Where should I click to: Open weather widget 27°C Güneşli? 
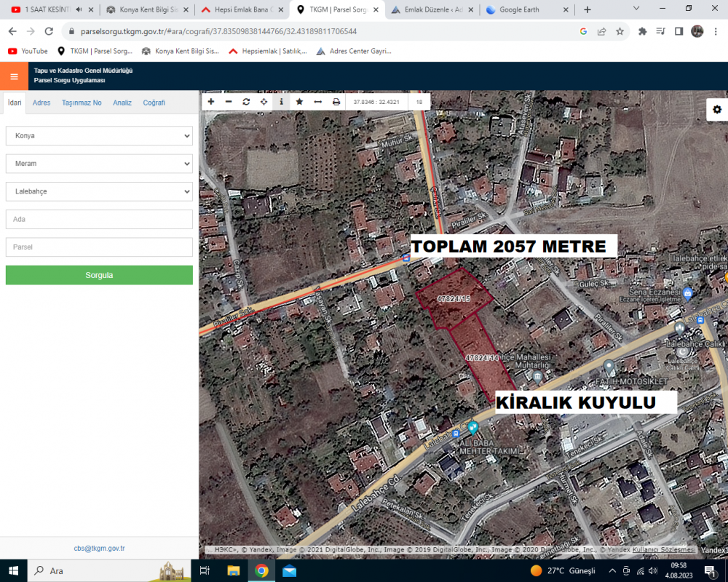pos(563,571)
